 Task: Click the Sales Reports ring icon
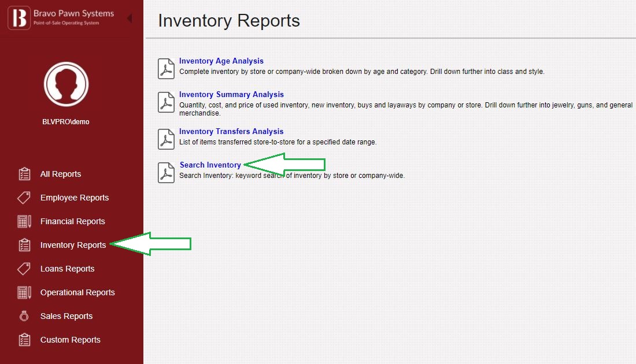24,316
